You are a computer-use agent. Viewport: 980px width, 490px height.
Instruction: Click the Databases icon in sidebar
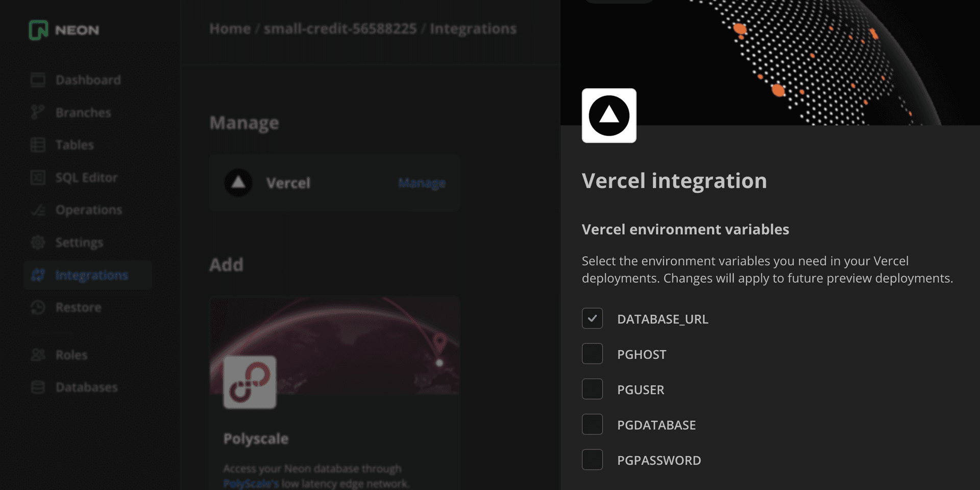38,387
